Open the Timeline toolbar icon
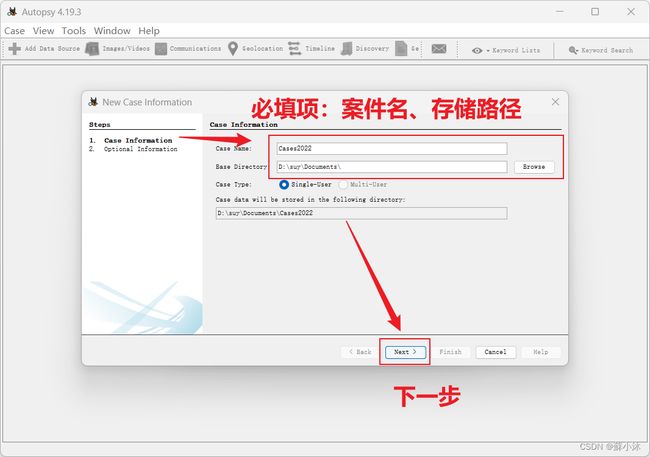The width and height of the screenshot is (650, 457). tap(294, 49)
